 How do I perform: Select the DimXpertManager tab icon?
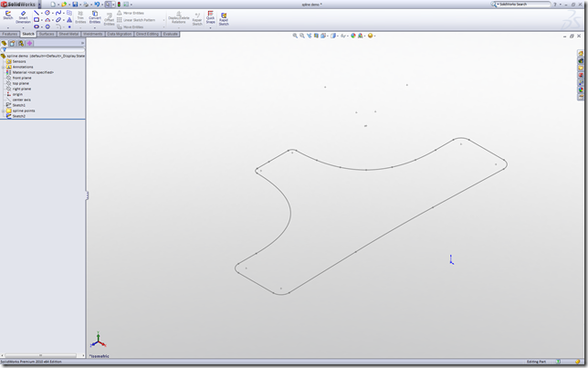tap(29, 44)
